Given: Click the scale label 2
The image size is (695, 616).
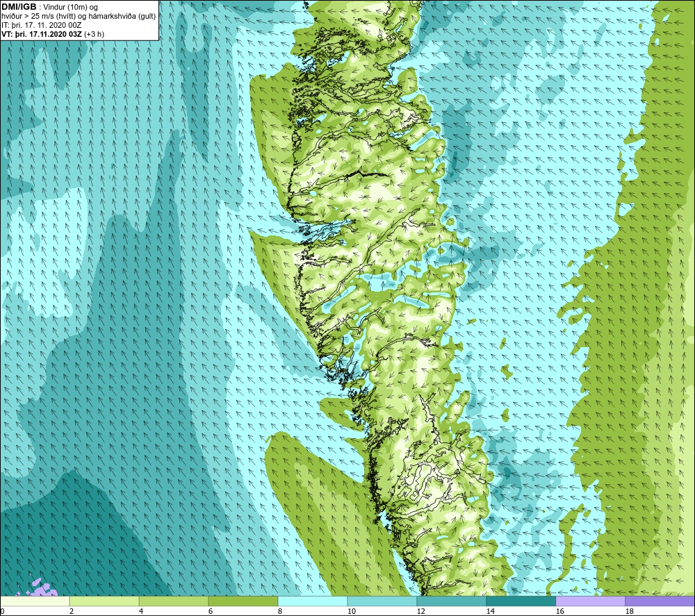Looking at the screenshot, I should point(72,611).
